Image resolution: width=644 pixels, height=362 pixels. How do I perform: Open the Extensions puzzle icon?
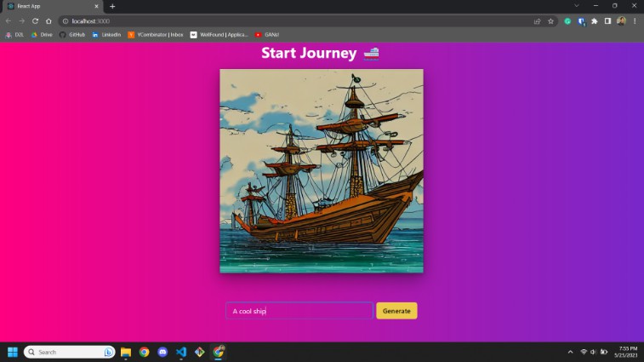[x=595, y=20]
